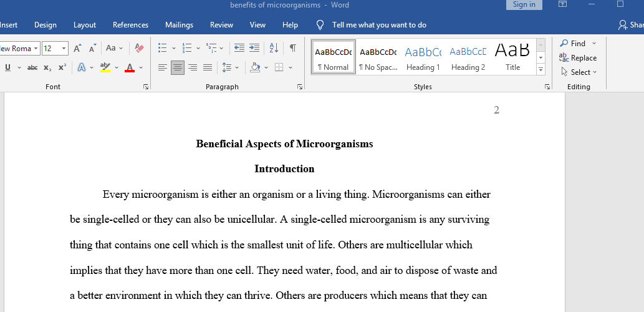Expand shading color arrow
Viewport: 644px width, 312px height.
[x=266, y=67]
